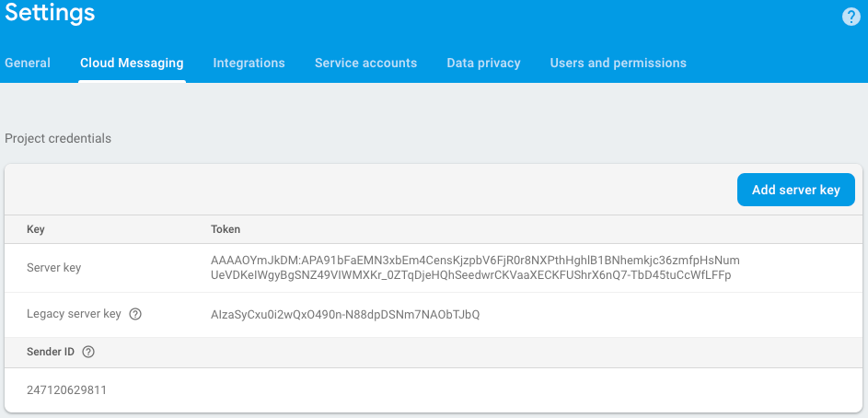This screenshot has height=418, width=868.
Task: Click the Sender ID number 247120629811
Action: coord(67,389)
